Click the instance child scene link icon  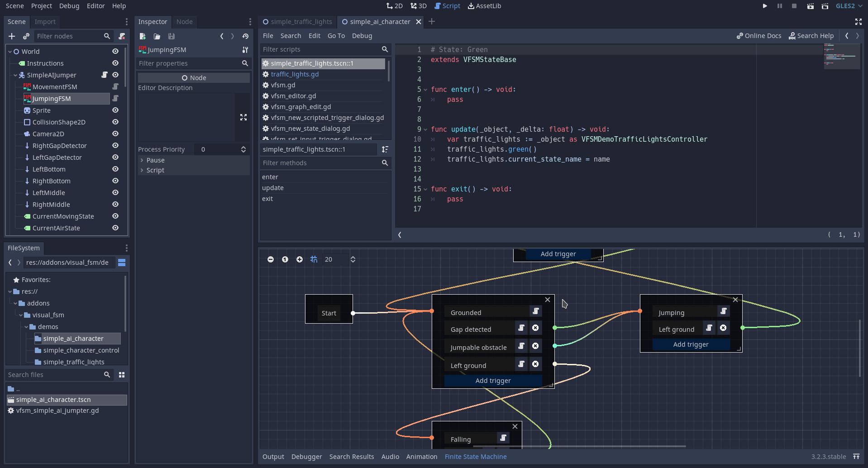(26, 36)
